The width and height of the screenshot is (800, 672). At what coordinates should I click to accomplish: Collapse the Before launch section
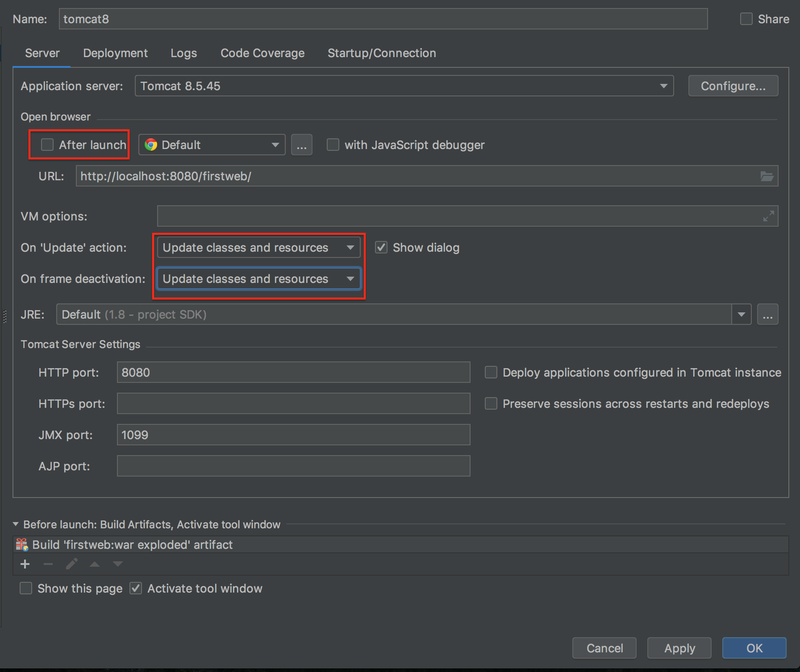pyautogui.click(x=16, y=524)
